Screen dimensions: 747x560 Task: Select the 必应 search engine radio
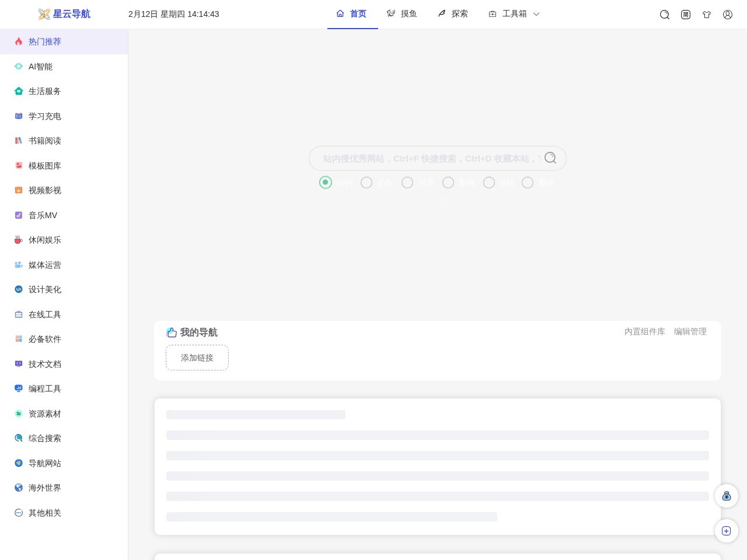click(x=366, y=183)
